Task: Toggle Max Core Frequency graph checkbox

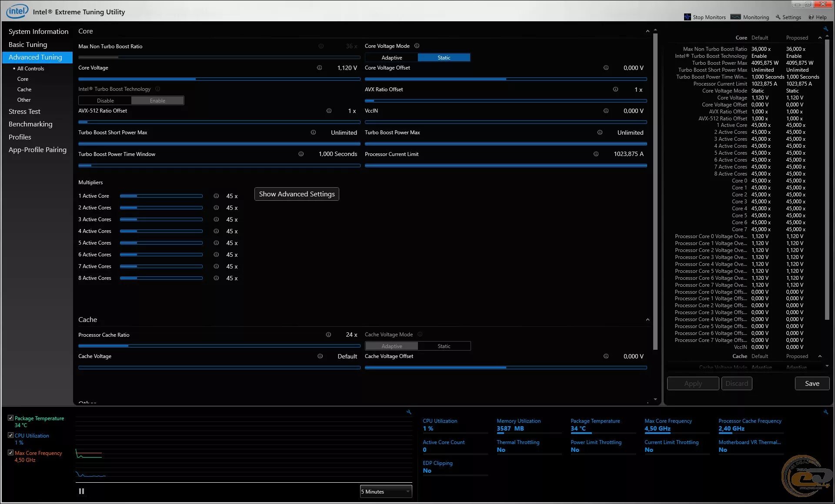Action: (10, 453)
